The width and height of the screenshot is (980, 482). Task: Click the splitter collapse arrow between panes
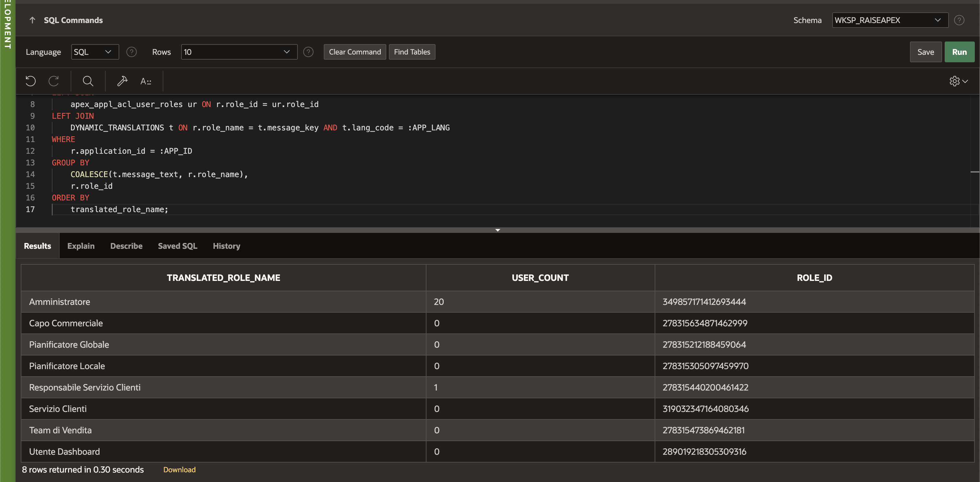click(x=497, y=230)
